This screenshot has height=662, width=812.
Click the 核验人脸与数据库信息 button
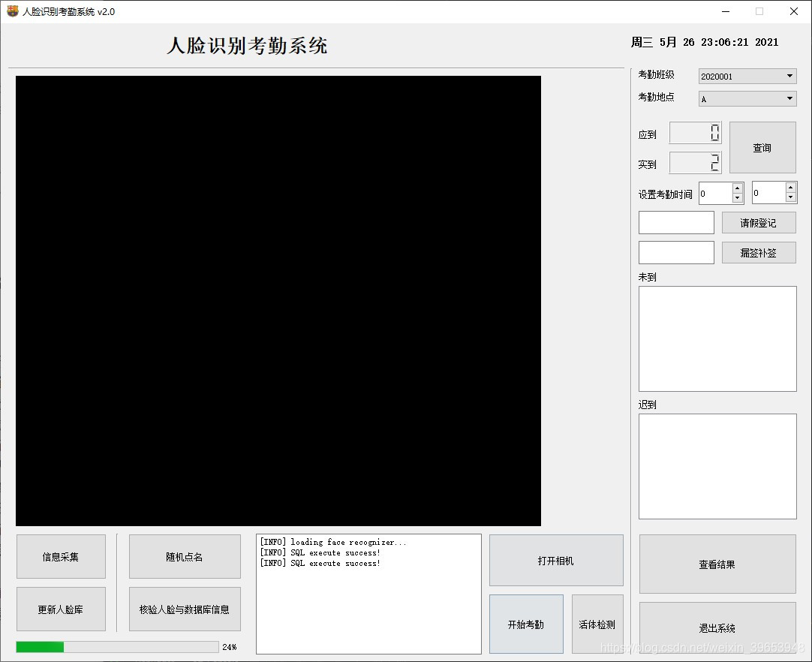click(x=185, y=609)
